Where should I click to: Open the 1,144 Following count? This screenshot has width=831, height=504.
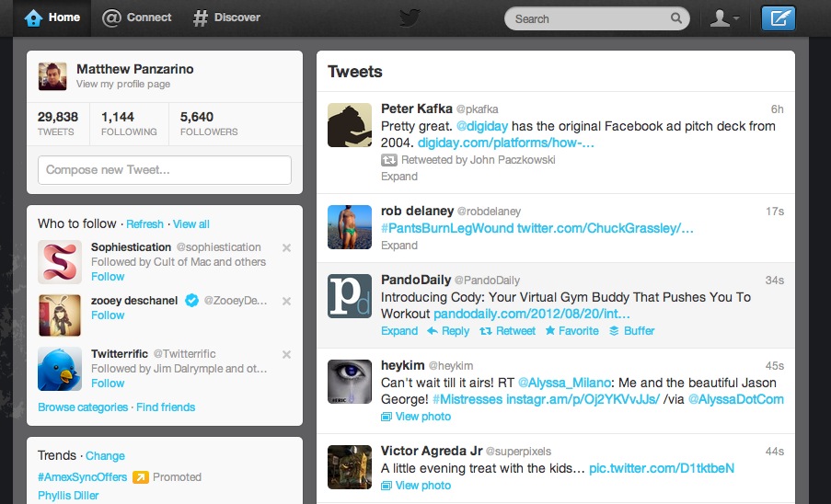129,124
